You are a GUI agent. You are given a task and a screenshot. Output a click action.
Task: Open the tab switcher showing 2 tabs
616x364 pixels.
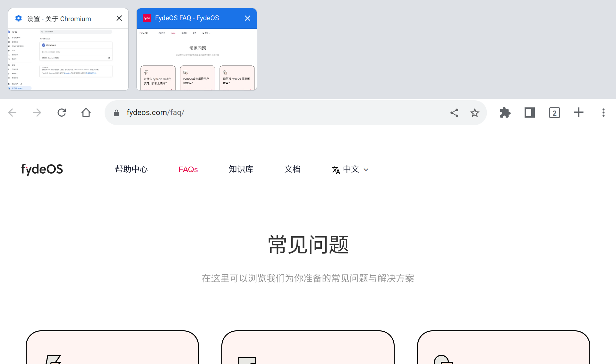point(554,112)
